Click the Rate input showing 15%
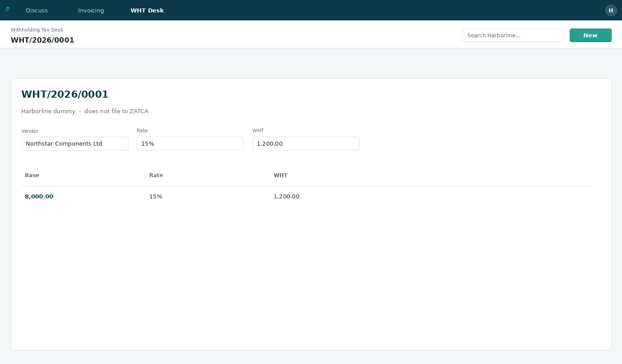 pos(190,143)
